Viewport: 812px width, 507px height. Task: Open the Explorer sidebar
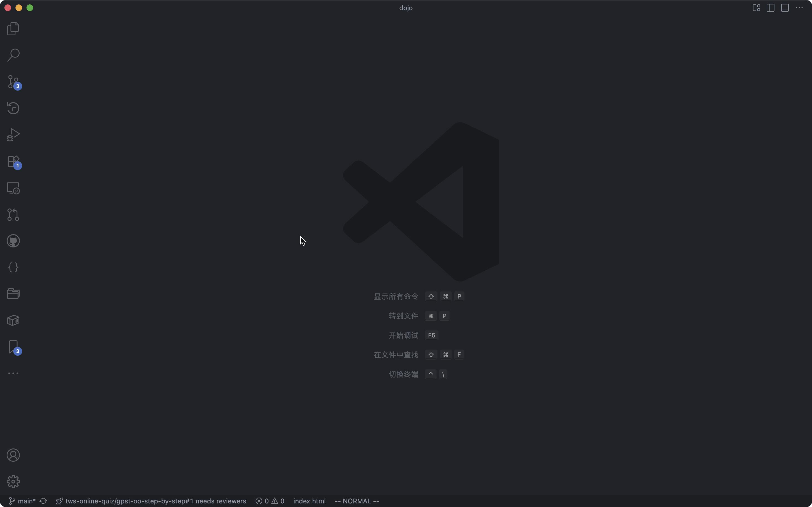coord(13,29)
